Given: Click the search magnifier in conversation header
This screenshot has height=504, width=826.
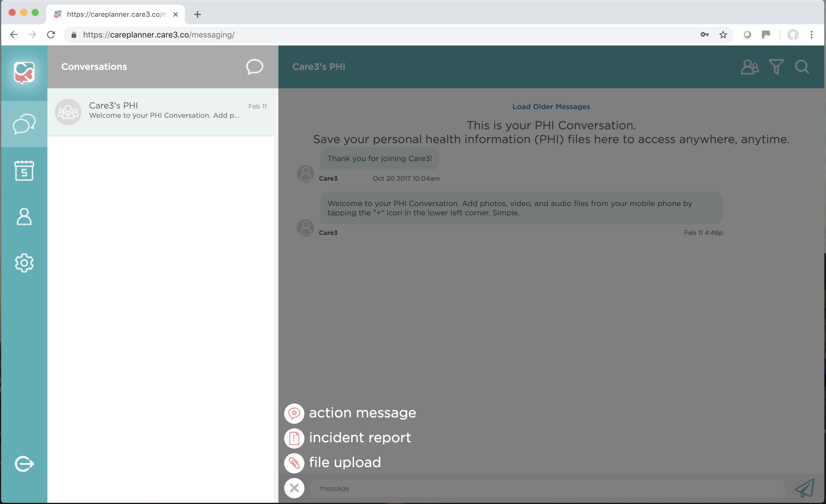Looking at the screenshot, I should pos(802,67).
